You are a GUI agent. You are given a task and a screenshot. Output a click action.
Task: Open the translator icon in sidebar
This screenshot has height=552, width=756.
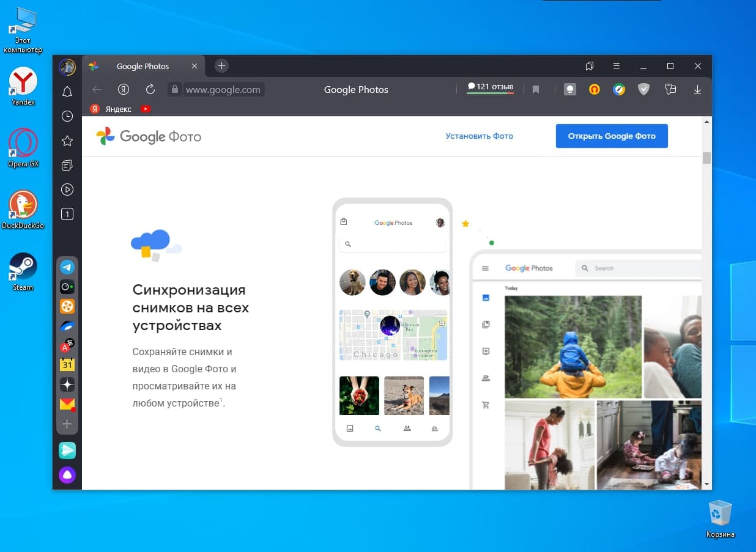(67, 345)
